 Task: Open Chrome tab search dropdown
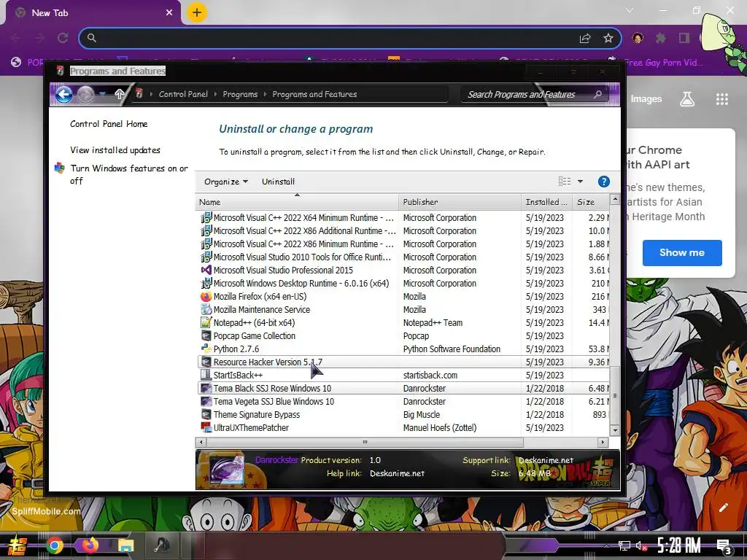(x=630, y=10)
